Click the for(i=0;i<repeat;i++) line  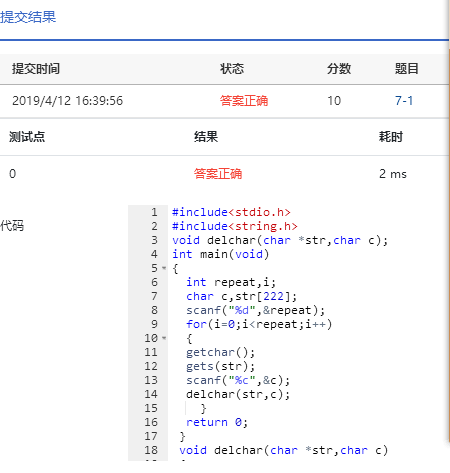pyautogui.click(x=259, y=324)
